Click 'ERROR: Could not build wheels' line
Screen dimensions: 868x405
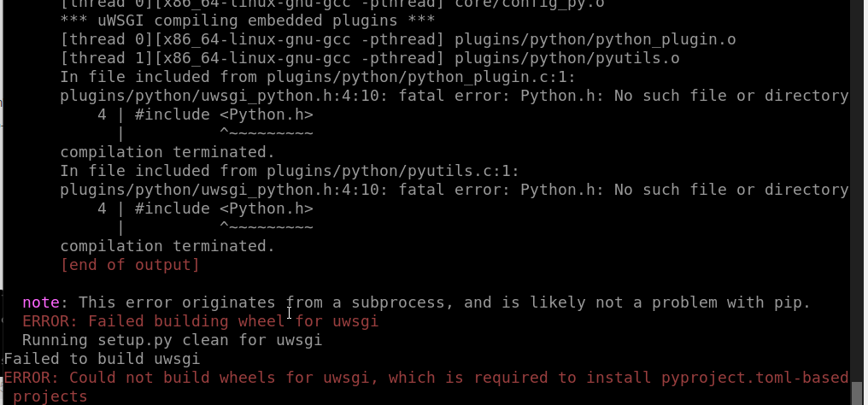(x=426, y=378)
